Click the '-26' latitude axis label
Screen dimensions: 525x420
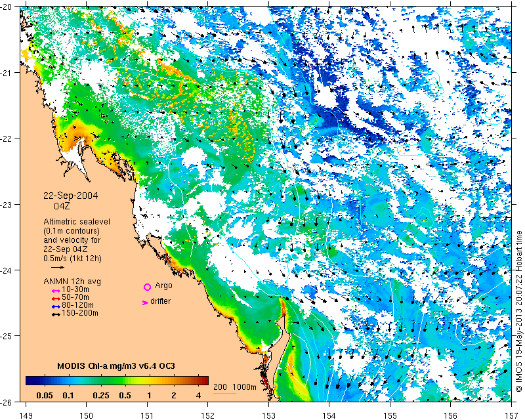(x=7, y=402)
